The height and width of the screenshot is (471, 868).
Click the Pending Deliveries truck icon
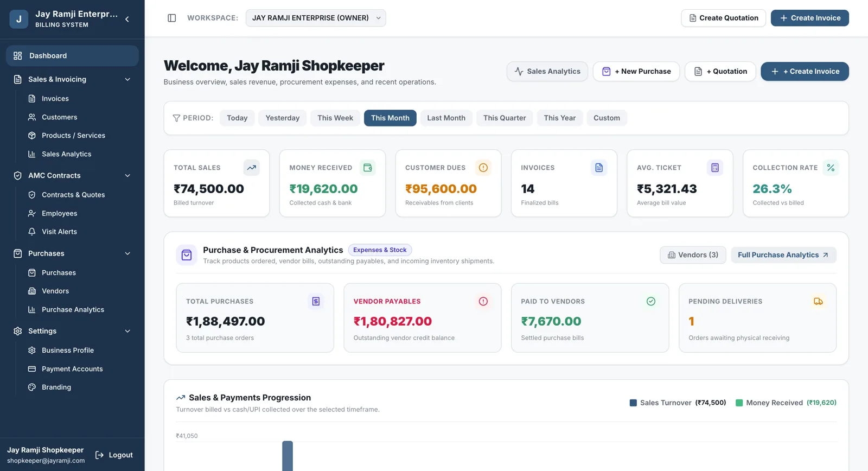tap(818, 301)
